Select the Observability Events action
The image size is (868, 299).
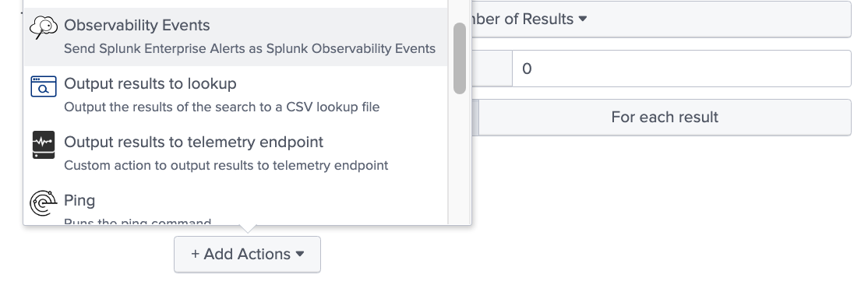[235, 37]
